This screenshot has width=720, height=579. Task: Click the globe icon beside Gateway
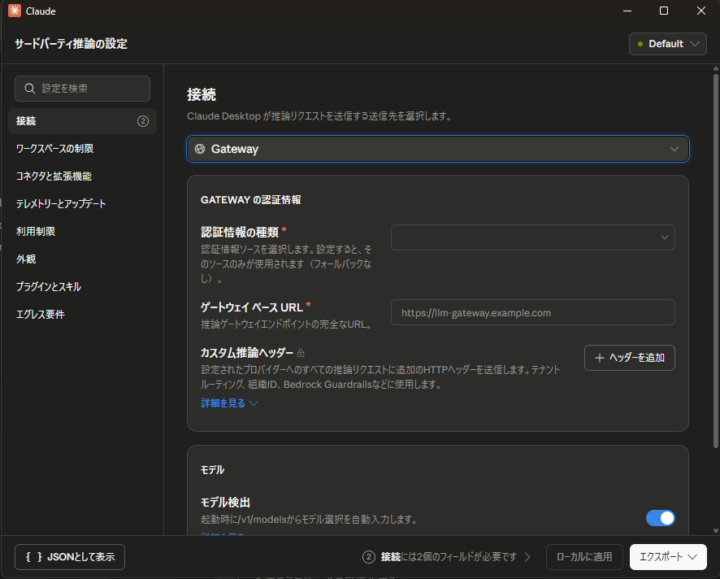point(200,149)
